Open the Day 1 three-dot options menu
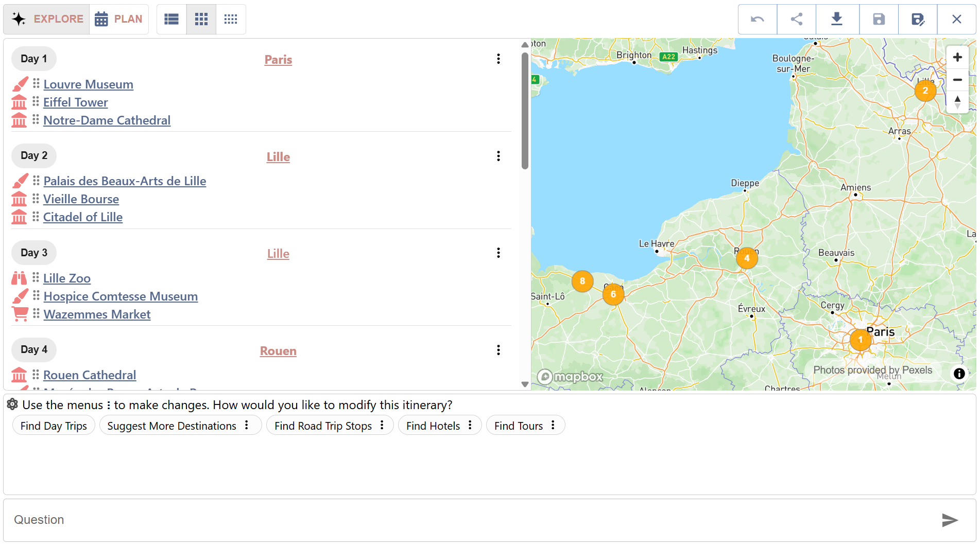 point(498,59)
